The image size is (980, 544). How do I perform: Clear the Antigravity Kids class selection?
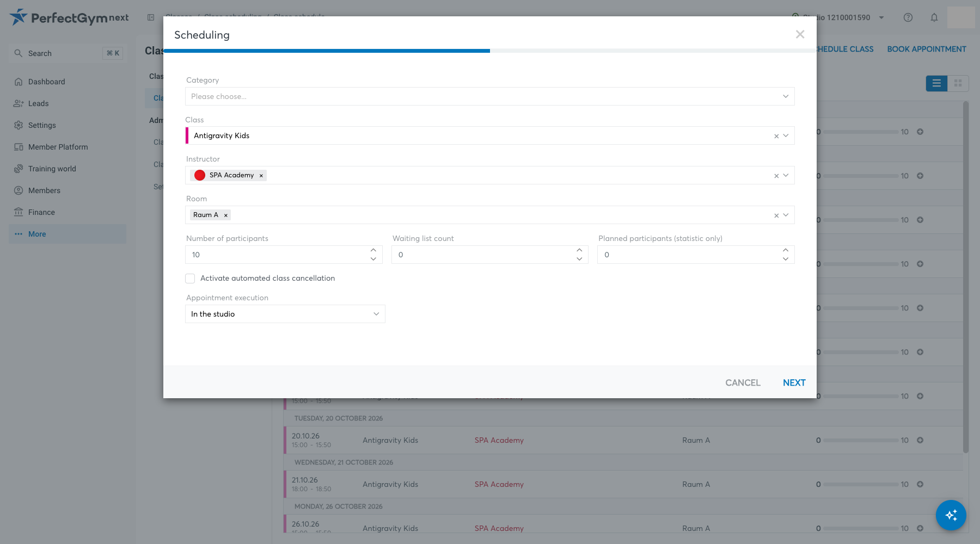coord(776,136)
